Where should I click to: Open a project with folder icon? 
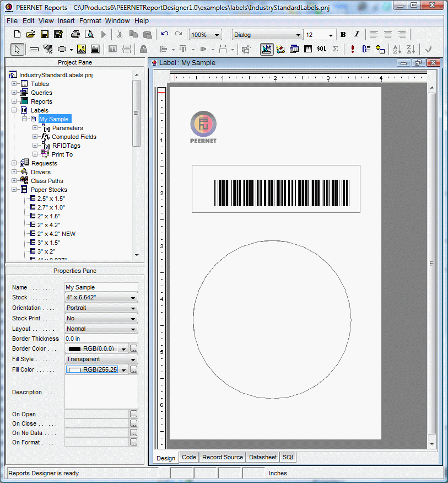coord(31,35)
